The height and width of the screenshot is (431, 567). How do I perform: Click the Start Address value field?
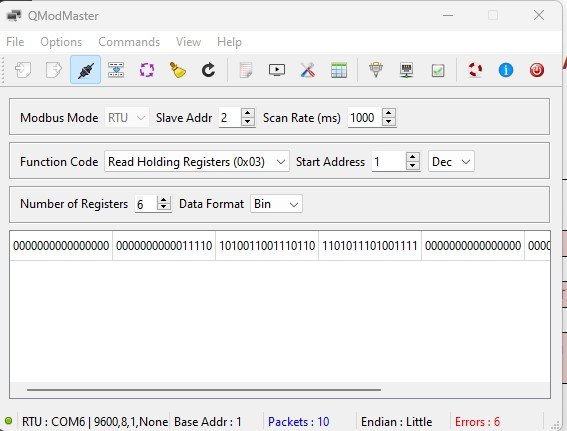point(389,162)
